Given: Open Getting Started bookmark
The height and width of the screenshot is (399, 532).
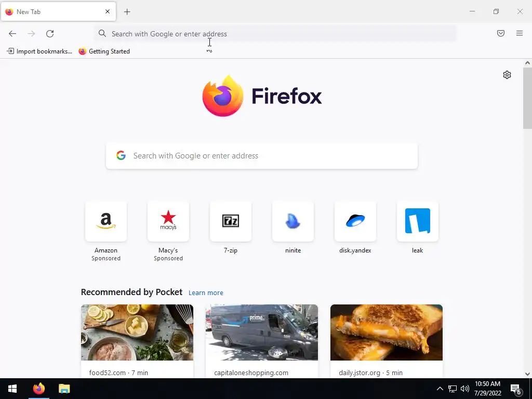Looking at the screenshot, I should (104, 51).
